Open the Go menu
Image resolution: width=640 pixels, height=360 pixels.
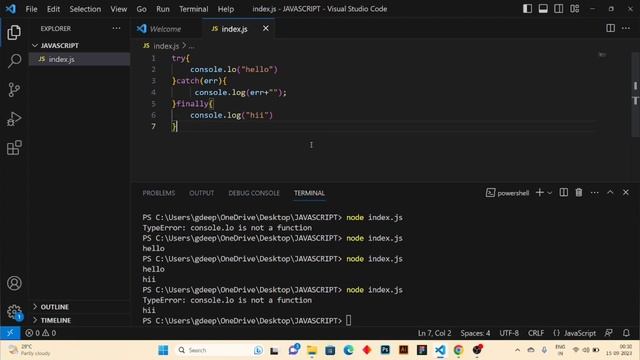[x=141, y=9]
